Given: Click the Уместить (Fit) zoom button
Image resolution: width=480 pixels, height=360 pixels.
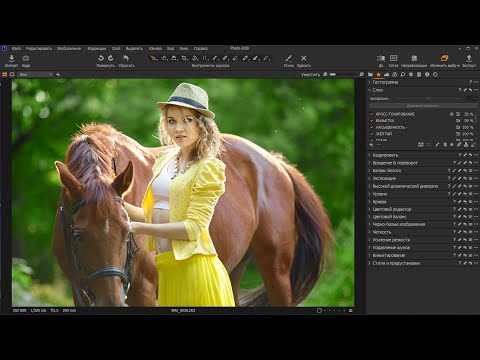Looking at the screenshot, I should [x=310, y=75].
